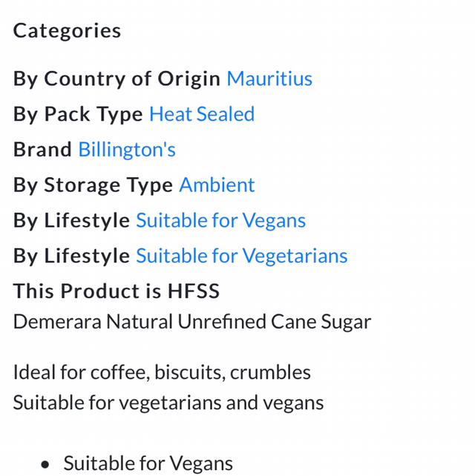The image size is (475, 476).
Task: Open the Billington's brand link
Action: tap(127, 150)
